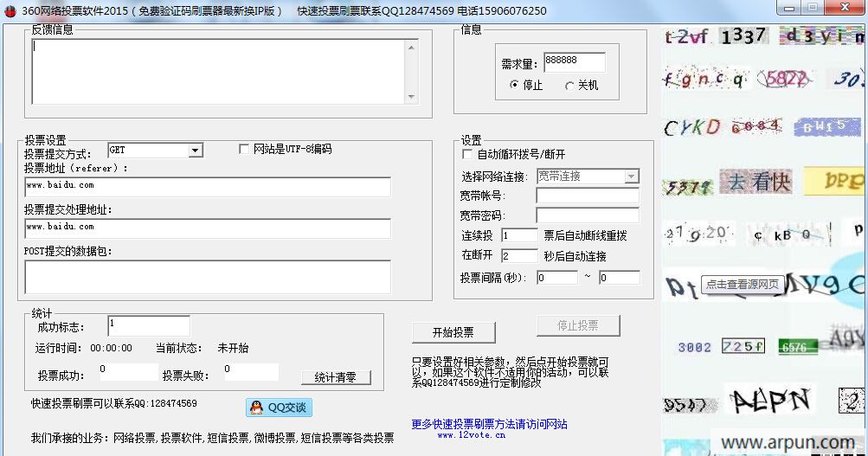Enable the 网站是UTF-8编码 checkbox
The height and width of the screenshot is (456, 868).
coord(244,149)
